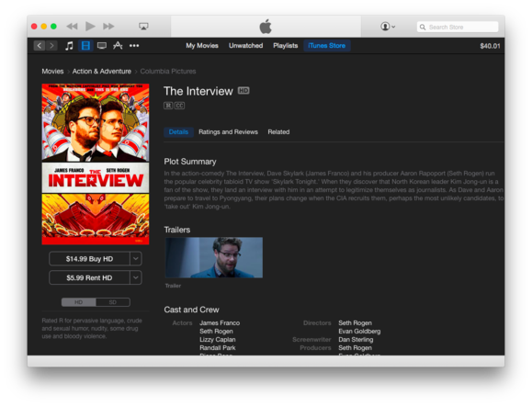Switch to the TV Shows icon
The image size is (532, 406).
[102, 45]
